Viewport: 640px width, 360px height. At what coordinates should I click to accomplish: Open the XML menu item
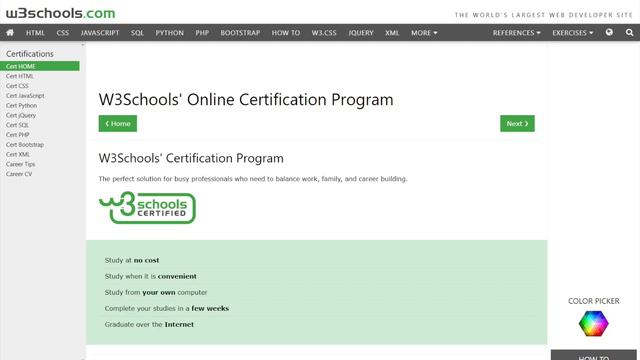click(x=392, y=33)
